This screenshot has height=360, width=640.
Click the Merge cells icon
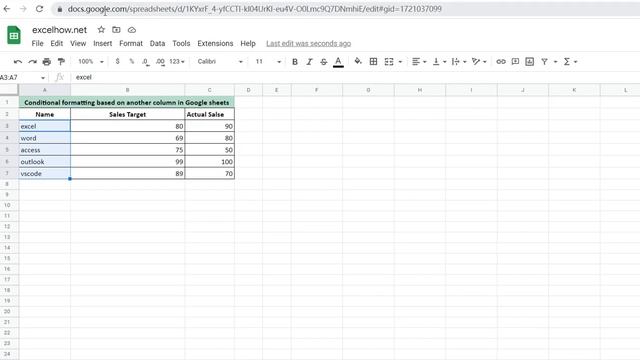pos(389,62)
